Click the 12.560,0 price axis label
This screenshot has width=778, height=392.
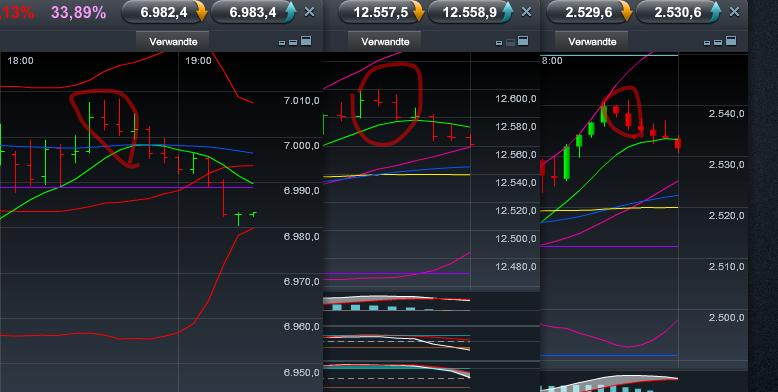(x=516, y=154)
